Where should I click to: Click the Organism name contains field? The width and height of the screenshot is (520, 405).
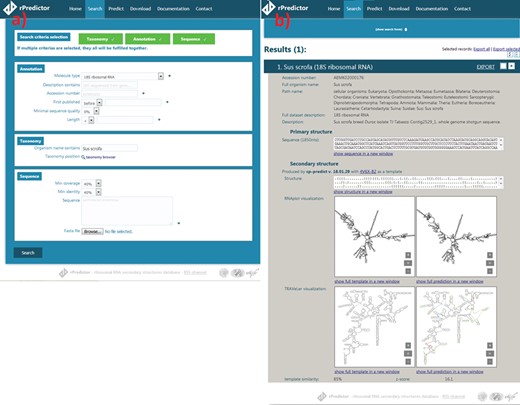[109, 148]
